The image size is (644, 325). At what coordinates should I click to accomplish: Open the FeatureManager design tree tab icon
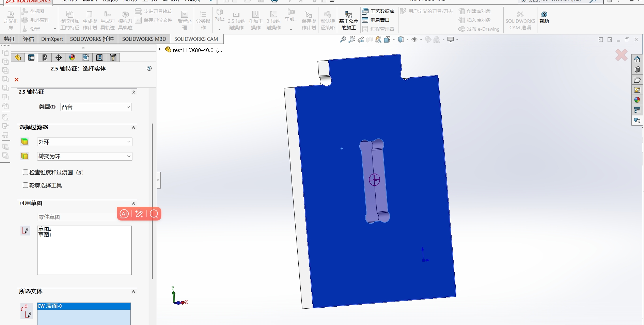pyautogui.click(x=18, y=58)
